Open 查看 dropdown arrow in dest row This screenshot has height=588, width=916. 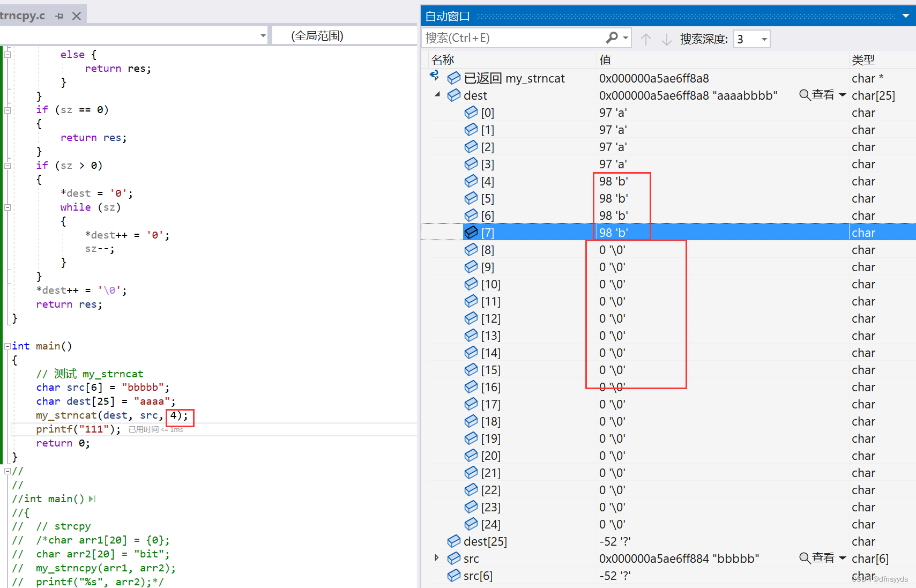842,95
